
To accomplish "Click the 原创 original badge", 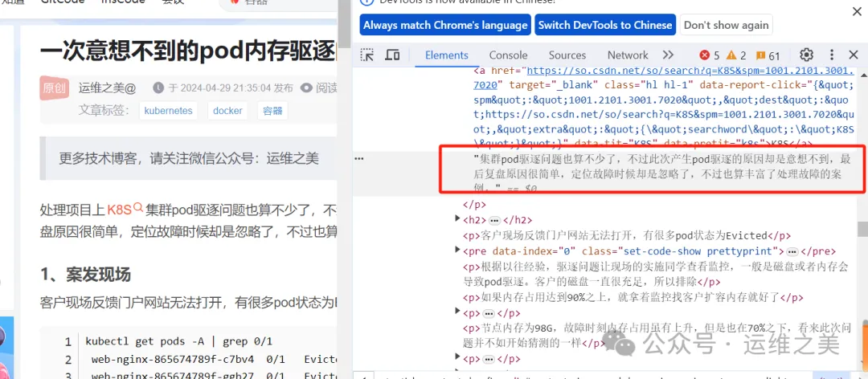I will [x=55, y=88].
